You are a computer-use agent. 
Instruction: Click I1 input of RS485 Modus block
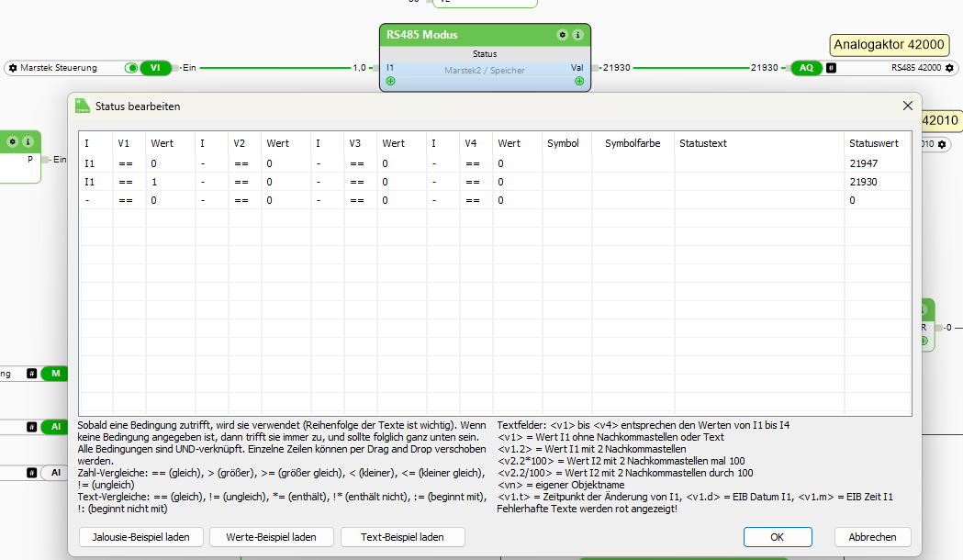point(390,68)
